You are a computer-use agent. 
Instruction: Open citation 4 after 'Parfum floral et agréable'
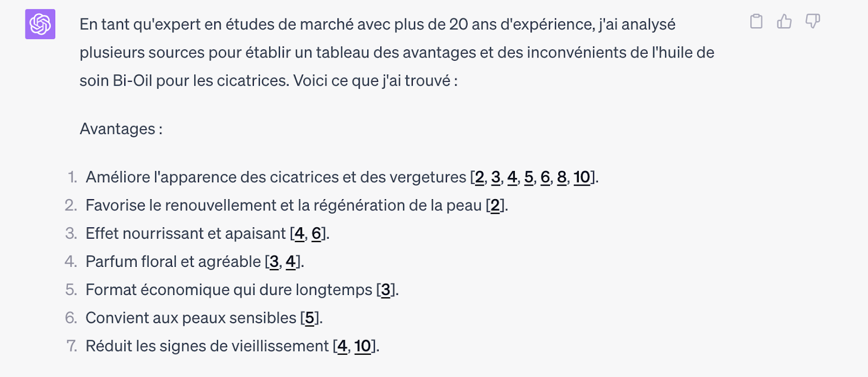(x=291, y=262)
